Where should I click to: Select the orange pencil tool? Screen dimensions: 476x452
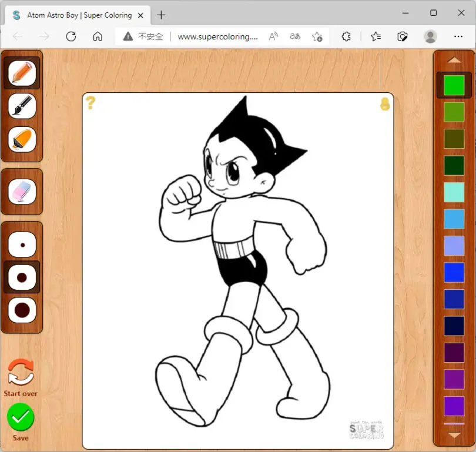tap(22, 73)
